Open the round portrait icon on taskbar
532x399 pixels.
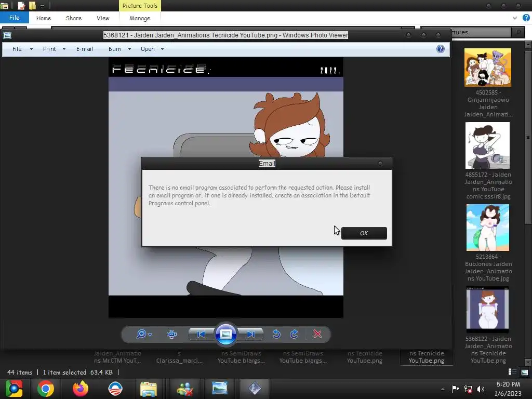point(115,389)
